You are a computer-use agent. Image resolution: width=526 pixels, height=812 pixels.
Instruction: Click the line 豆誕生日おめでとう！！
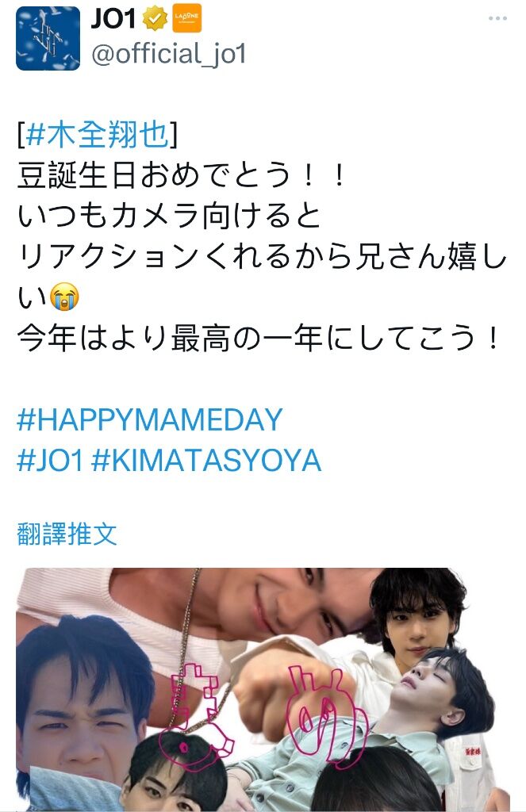[x=182, y=175]
